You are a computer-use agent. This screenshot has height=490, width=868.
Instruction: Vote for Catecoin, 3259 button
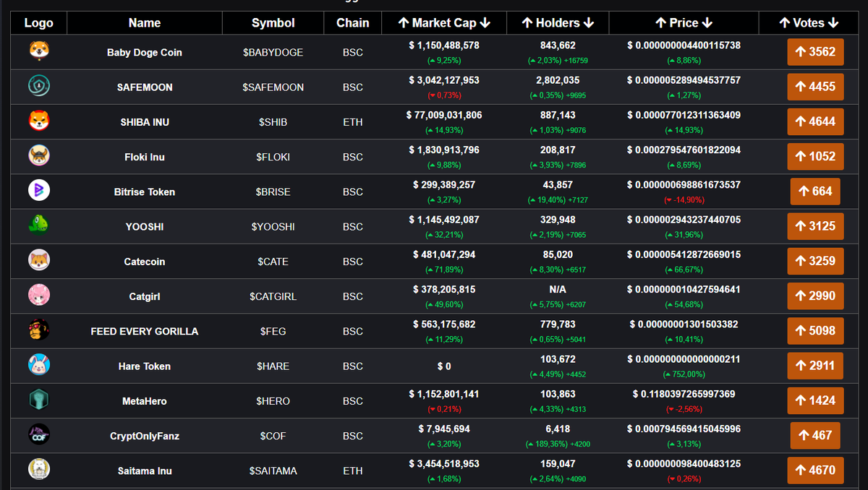[815, 261]
